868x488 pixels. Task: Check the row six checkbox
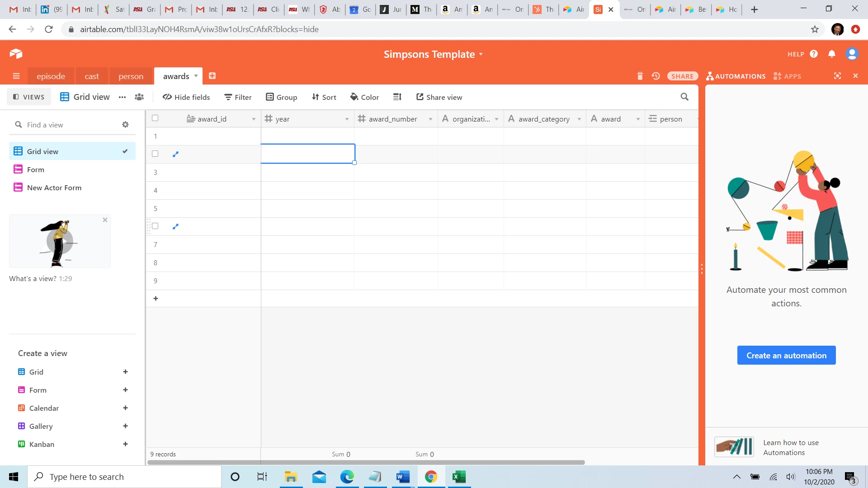tap(155, 226)
